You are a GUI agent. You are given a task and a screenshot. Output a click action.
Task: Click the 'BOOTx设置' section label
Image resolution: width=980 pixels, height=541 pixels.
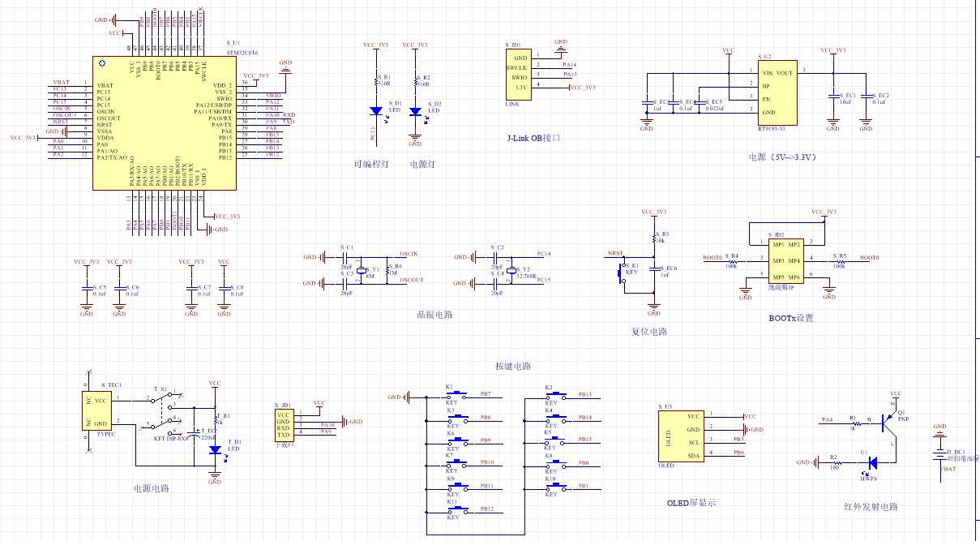point(791,318)
